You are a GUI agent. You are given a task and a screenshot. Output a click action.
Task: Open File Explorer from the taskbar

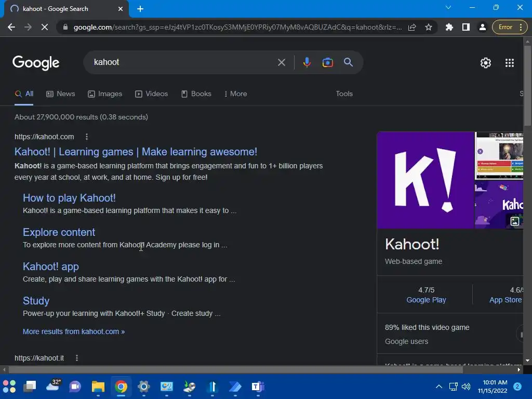(x=98, y=387)
